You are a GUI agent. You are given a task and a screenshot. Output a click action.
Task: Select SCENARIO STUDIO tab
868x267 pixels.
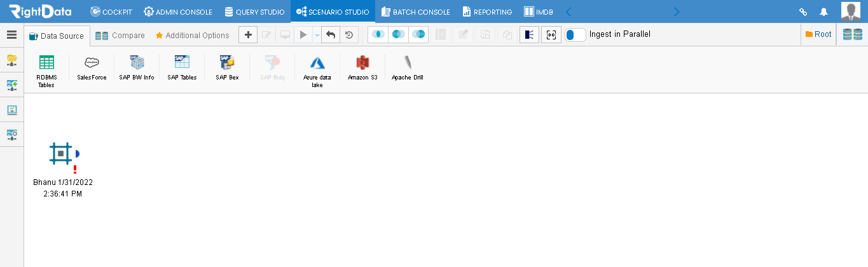333,11
